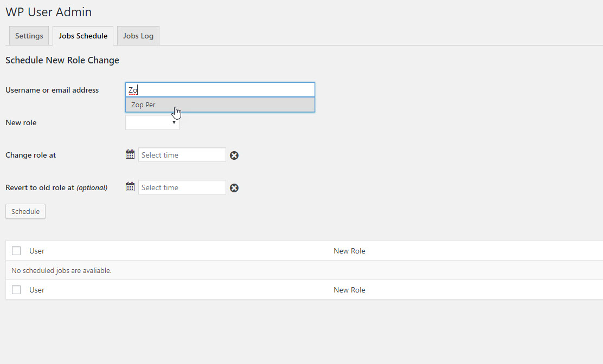The image size is (603, 364).
Task: Choose the 'Zop Per' autocomplete suggestion
Action: (x=144, y=105)
